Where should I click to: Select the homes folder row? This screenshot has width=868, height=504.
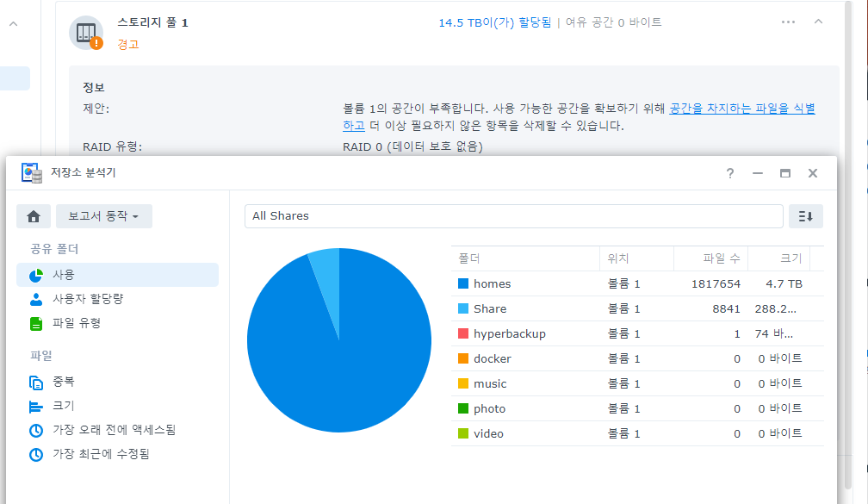pos(638,283)
